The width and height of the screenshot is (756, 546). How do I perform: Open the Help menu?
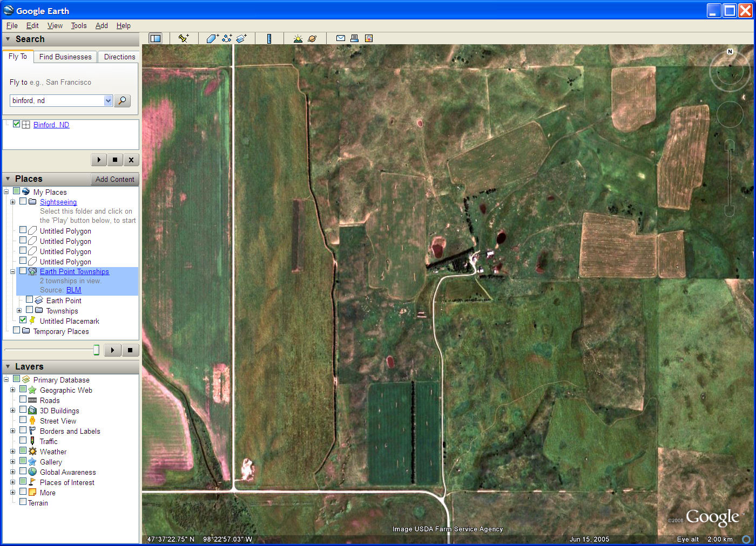click(x=124, y=25)
